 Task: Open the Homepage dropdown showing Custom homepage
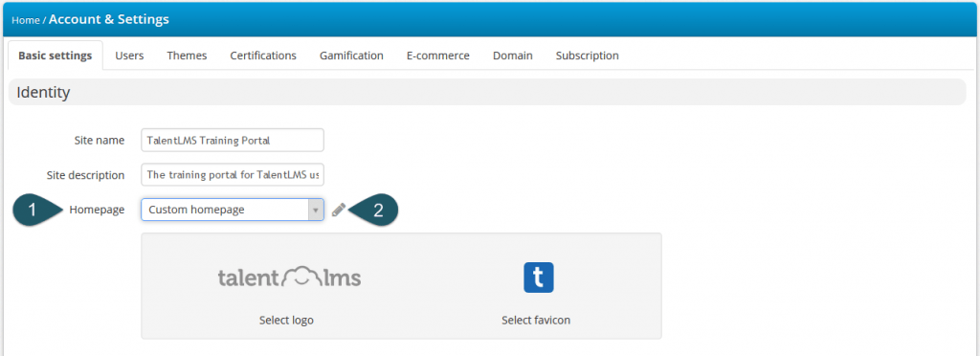pyautogui.click(x=233, y=210)
